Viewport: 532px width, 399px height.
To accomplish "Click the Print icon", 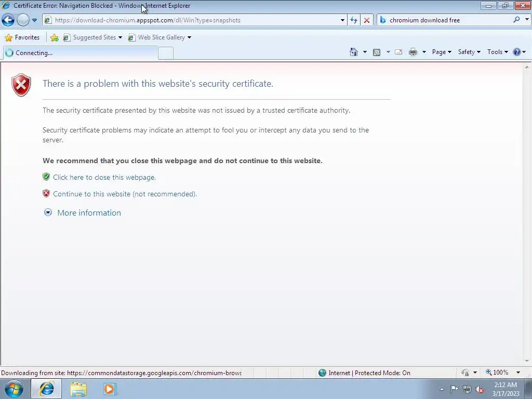I will coord(413,52).
